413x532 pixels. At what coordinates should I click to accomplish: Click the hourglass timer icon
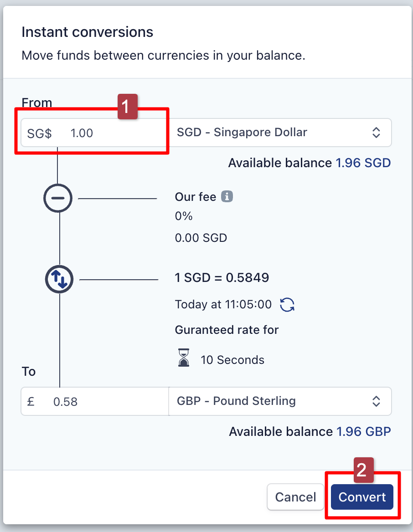point(184,359)
